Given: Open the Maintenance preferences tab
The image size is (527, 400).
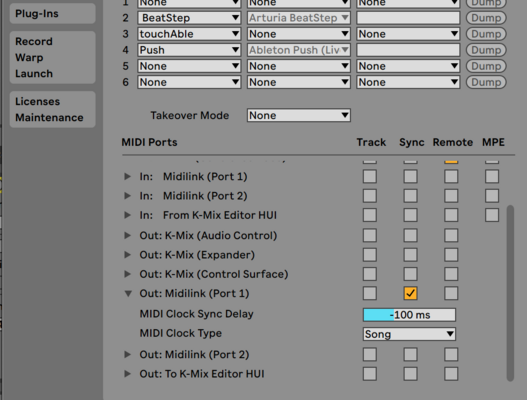Looking at the screenshot, I should (x=49, y=118).
